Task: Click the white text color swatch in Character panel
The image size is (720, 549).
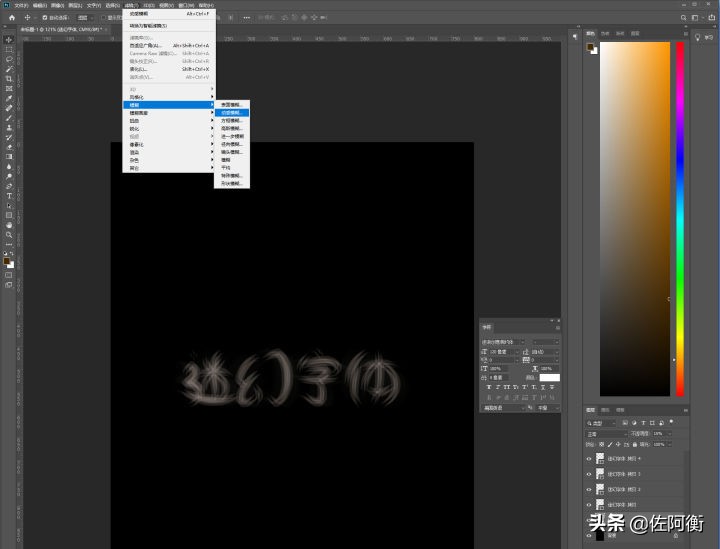Action: pos(549,377)
